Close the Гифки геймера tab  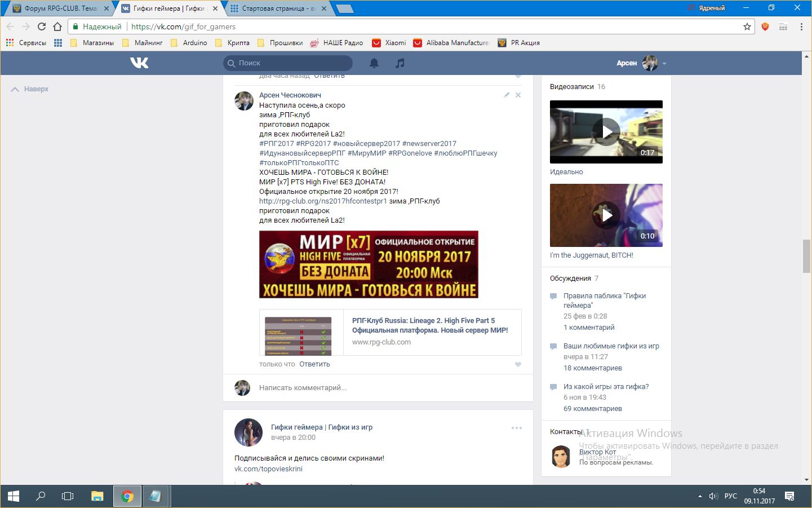(x=215, y=8)
